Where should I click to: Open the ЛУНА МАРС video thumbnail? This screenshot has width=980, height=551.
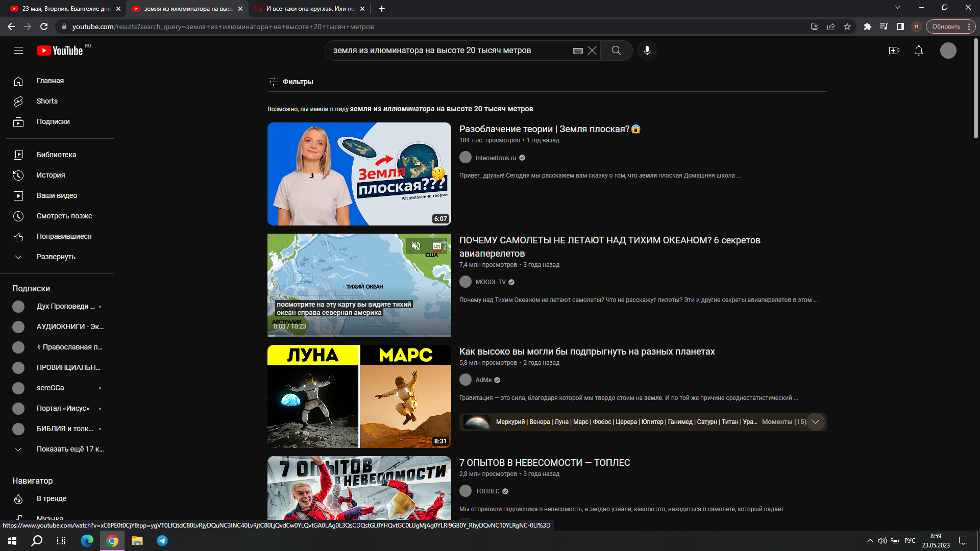point(359,396)
